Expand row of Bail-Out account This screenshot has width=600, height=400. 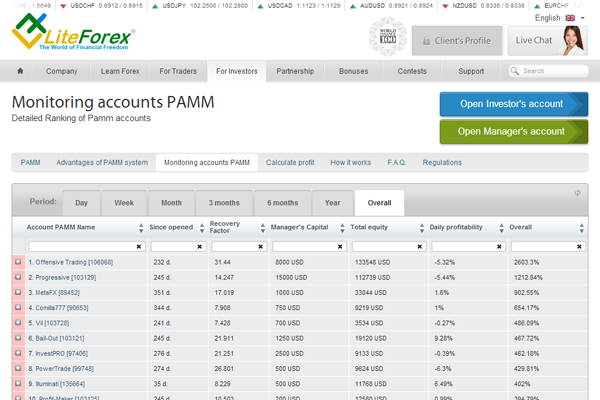[18, 338]
